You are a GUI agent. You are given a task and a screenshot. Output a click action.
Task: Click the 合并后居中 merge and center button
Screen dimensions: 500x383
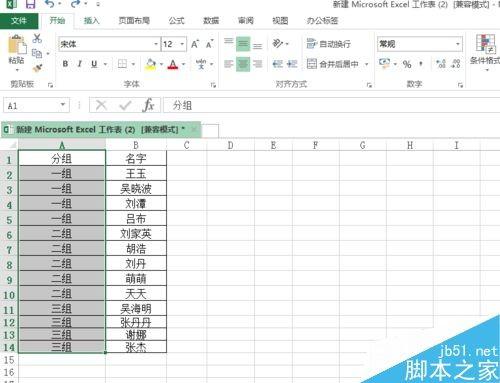pos(333,64)
